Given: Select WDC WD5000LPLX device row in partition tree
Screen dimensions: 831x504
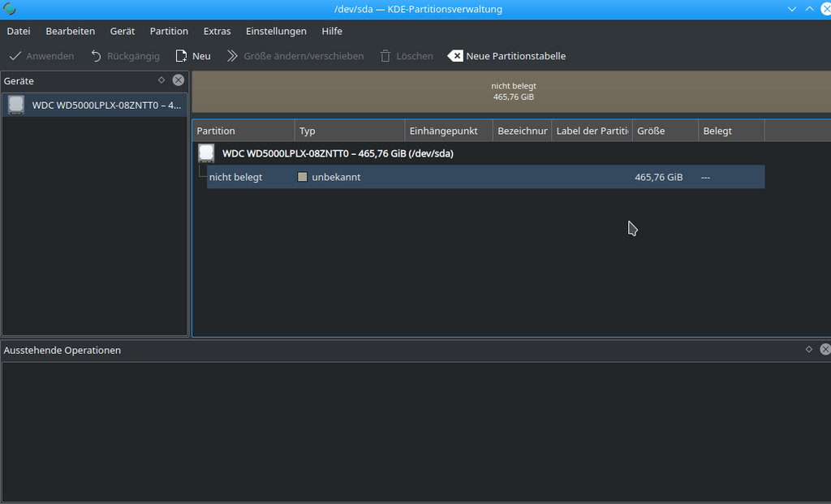Looking at the screenshot, I should 337,153.
